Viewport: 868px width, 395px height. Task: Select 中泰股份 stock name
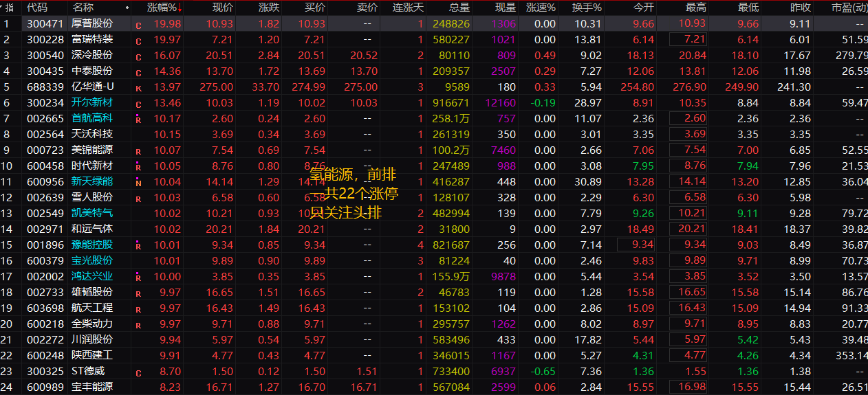pyautogui.click(x=92, y=71)
